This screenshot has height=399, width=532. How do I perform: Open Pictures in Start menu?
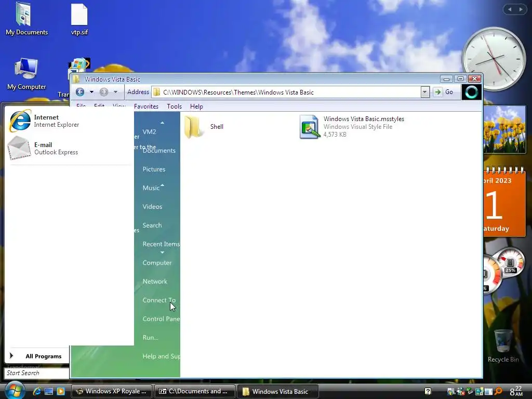click(x=154, y=169)
